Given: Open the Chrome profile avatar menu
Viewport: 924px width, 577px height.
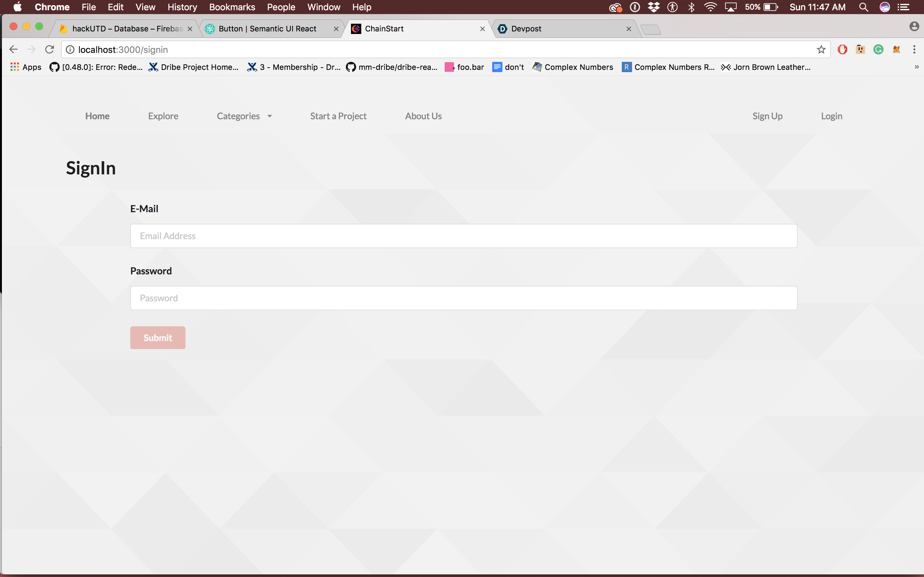Looking at the screenshot, I should tap(914, 26).
